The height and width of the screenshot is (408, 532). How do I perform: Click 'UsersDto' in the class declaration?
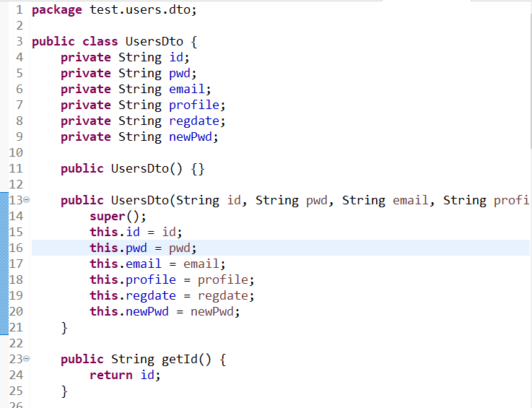tap(154, 41)
